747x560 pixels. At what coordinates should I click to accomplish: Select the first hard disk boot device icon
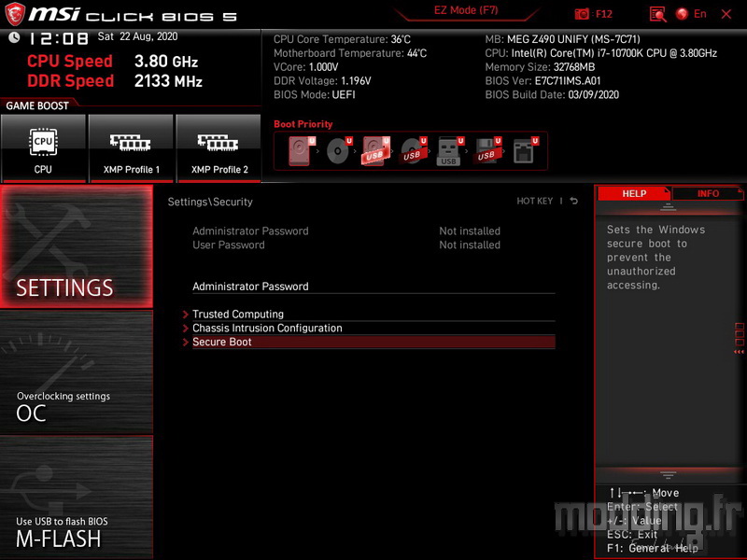302,151
